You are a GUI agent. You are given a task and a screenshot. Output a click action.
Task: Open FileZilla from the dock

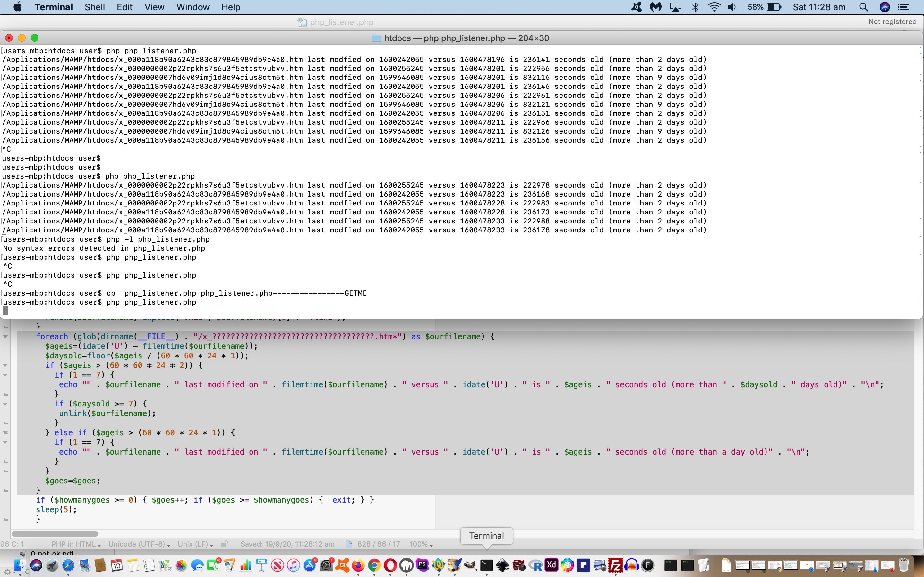click(x=615, y=565)
